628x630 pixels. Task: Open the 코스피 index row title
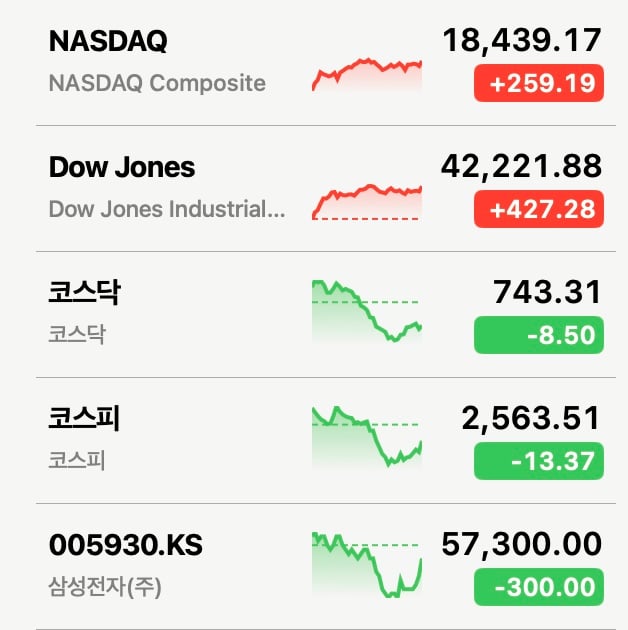tap(84, 418)
